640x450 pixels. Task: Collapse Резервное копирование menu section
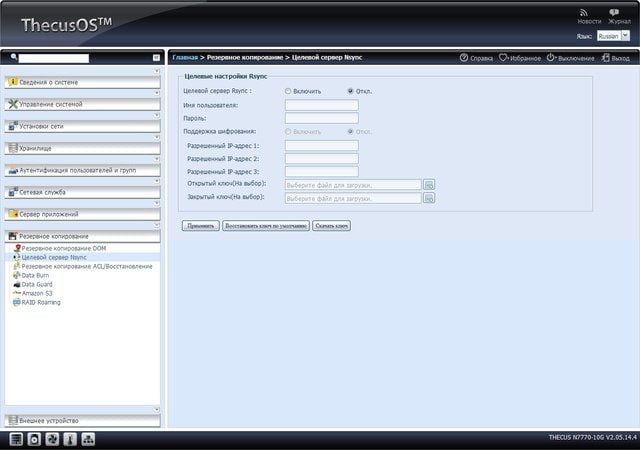(x=82, y=236)
